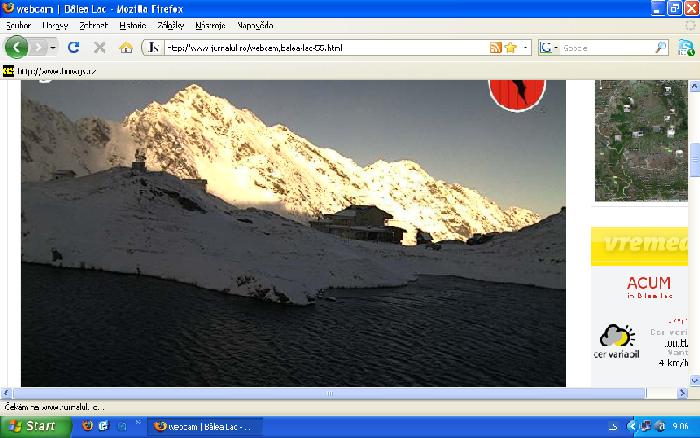Click the Windows Start button
The height and width of the screenshot is (438, 700).
(x=36, y=426)
